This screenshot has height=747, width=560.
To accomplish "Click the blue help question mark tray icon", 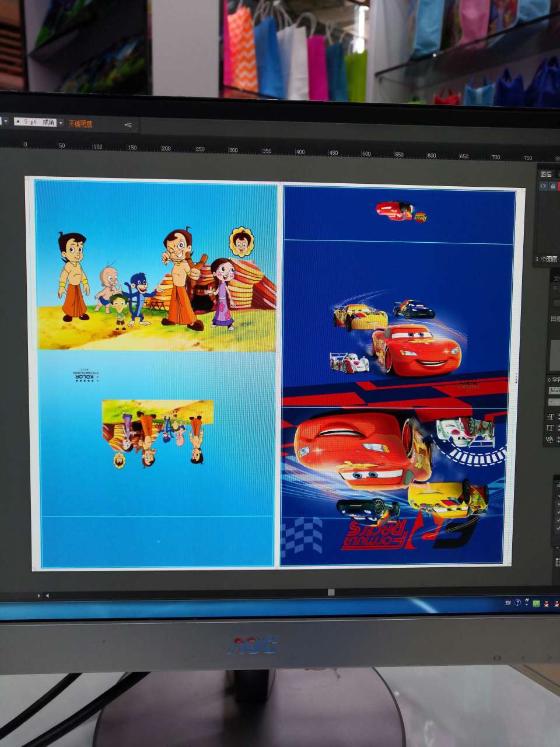I will coord(517,603).
